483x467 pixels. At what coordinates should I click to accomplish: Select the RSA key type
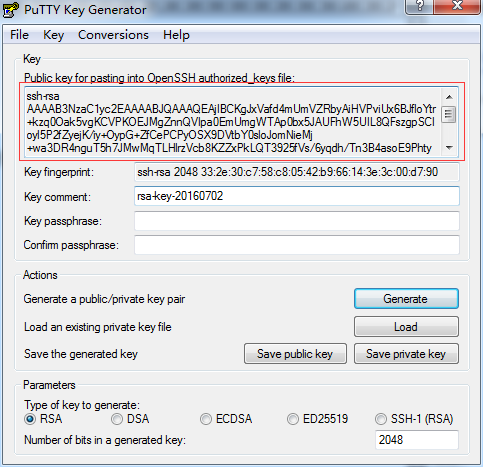point(30,419)
